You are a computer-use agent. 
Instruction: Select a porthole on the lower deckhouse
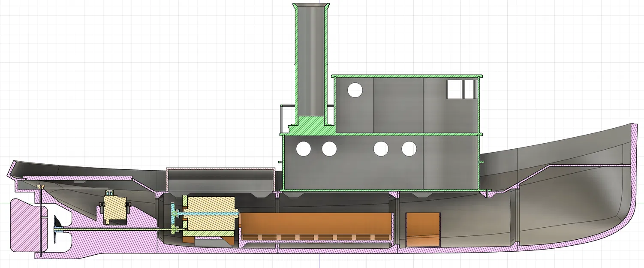[304, 150]
